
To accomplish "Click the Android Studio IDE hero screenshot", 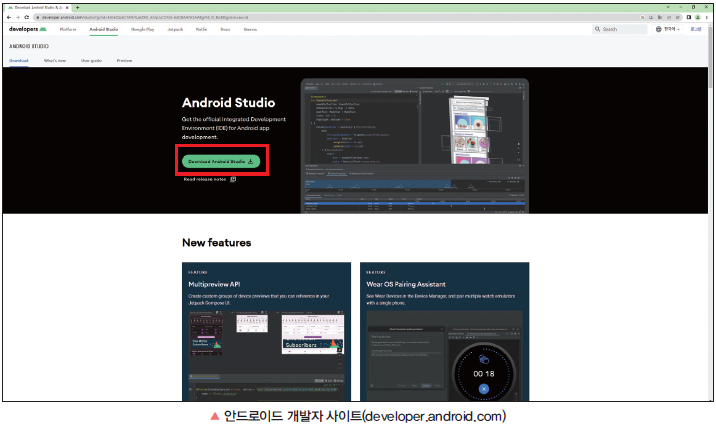I will 415,146.
